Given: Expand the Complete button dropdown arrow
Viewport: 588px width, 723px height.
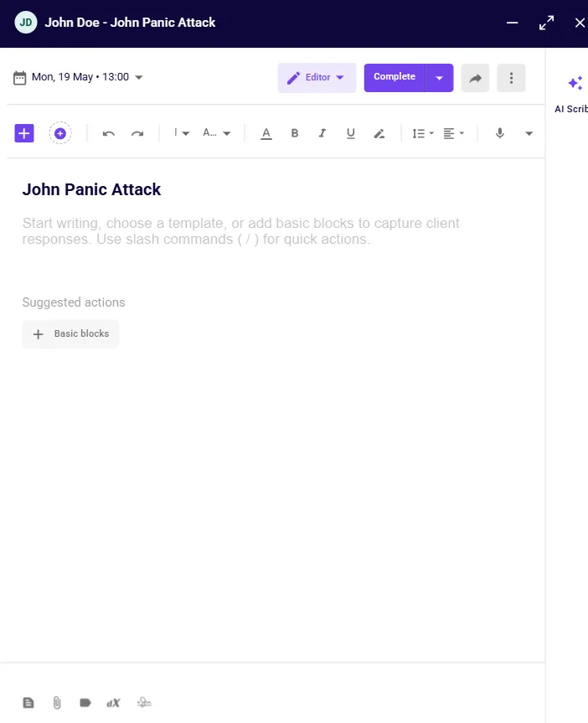Looking at the screenshot, I should click(x=440, y=78).
